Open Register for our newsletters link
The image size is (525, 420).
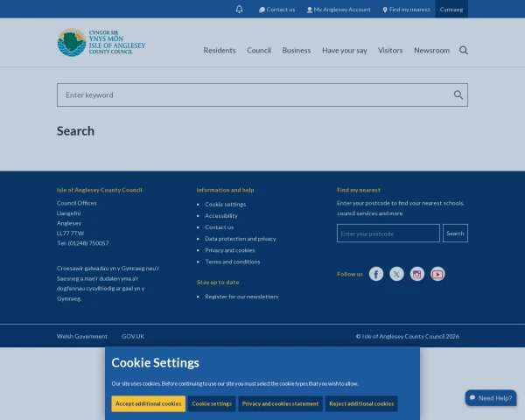tap(241, 297)
